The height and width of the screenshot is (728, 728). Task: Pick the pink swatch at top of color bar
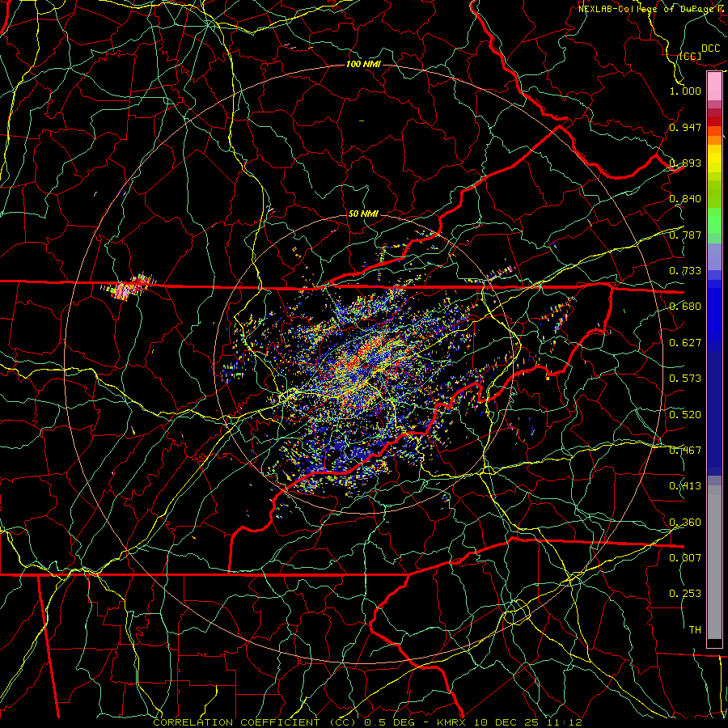[714, 86]
